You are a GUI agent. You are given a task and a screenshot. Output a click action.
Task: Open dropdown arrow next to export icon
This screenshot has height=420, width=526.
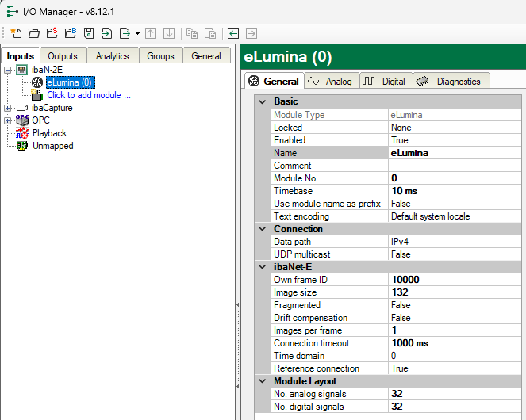tap(137, 33)
